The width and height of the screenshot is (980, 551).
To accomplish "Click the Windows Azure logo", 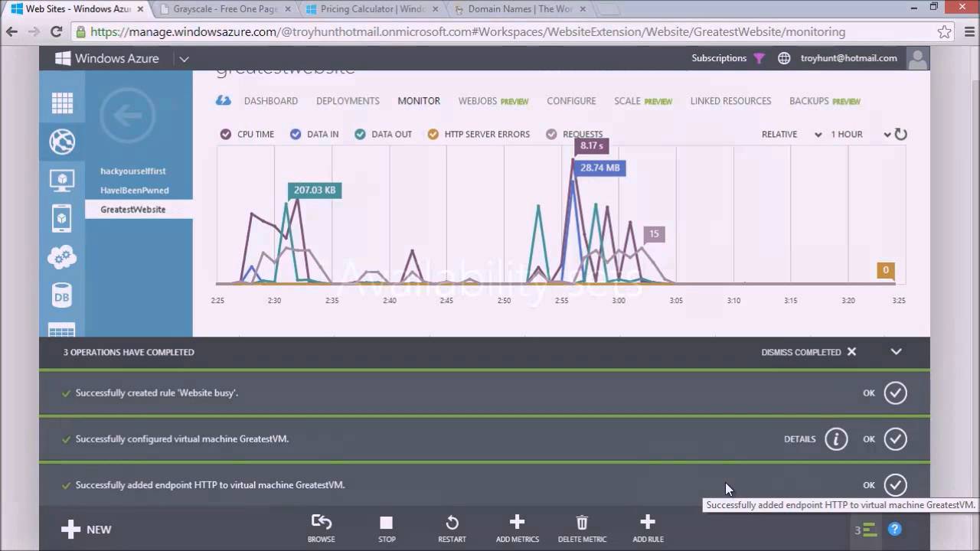I will point(107,58).
